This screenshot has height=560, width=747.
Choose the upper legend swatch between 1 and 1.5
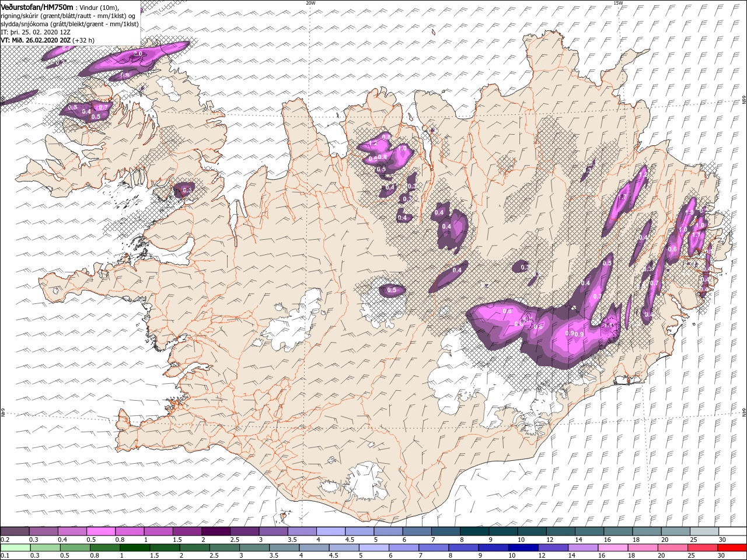tap(158, 531)
